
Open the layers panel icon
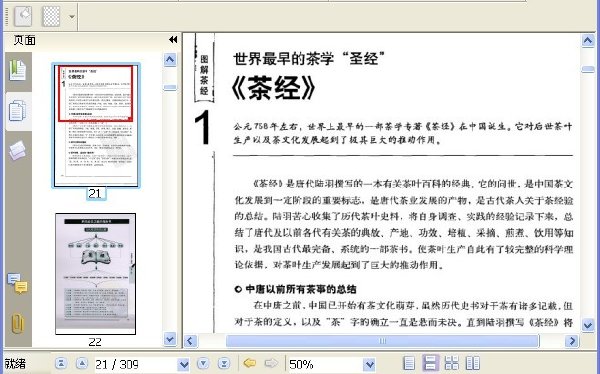point(18,150)
